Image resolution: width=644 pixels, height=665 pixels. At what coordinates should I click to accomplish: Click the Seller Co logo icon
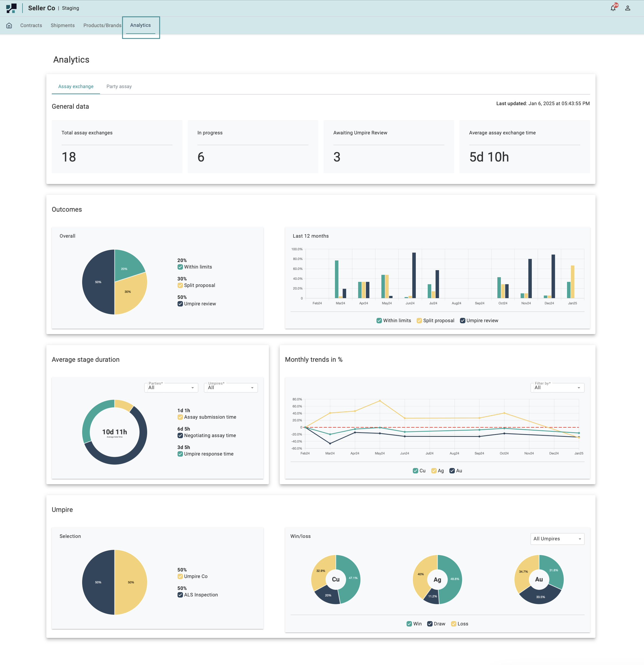(x=11, y=8)
